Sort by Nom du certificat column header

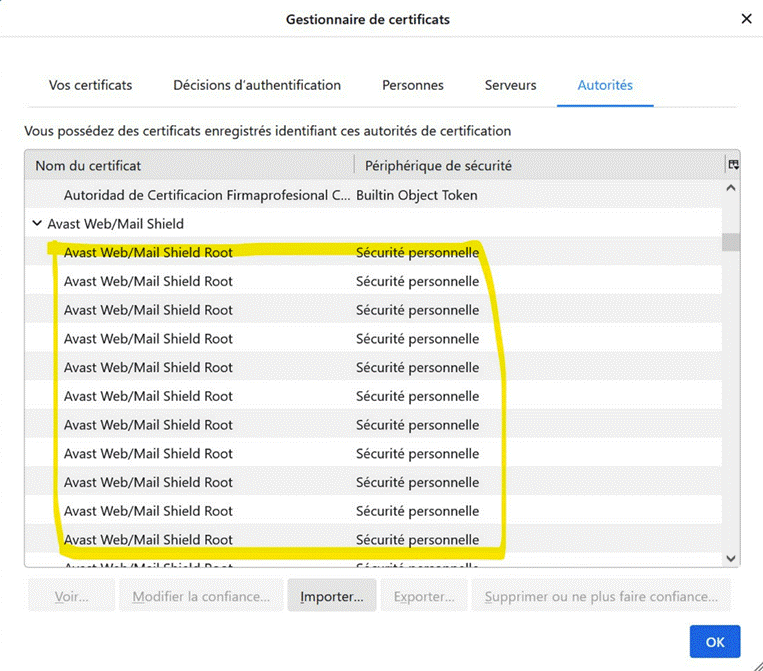point(189,165)
